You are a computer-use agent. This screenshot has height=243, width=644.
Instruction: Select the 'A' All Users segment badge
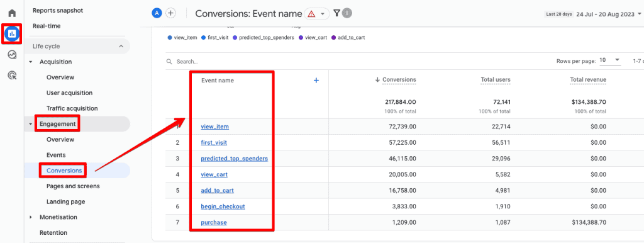pos(157,13)
